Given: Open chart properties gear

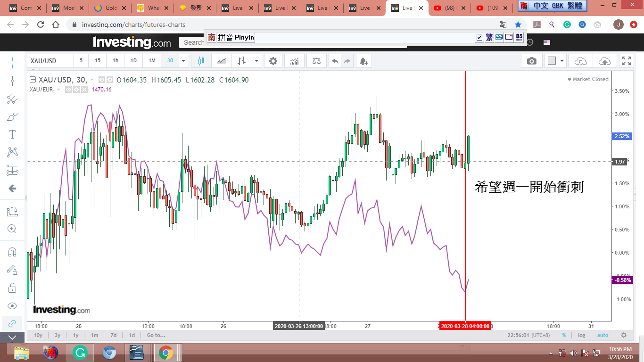Looking at the screenshot, I should 273,61.
